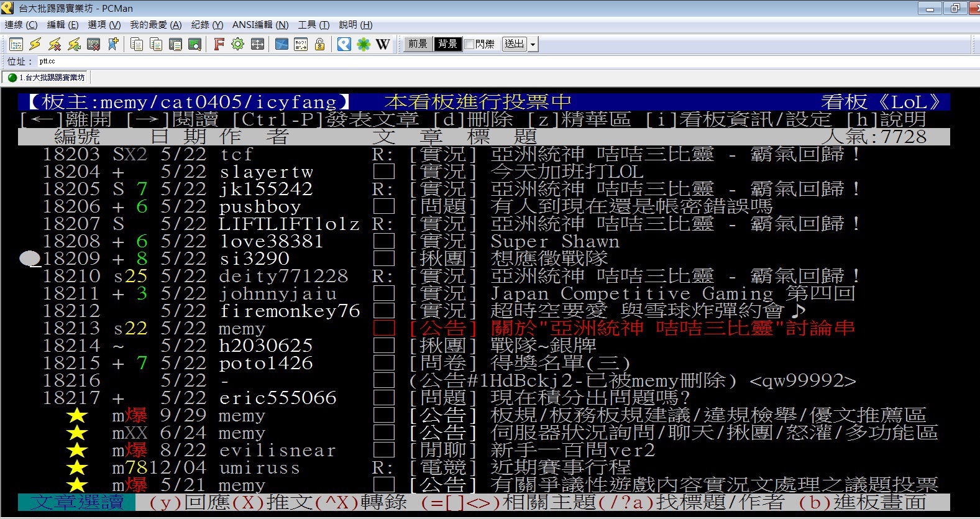Click the 送出 send button
This screenshot has width=980, height=519.
pyautogui.click(x=515, y=44)
